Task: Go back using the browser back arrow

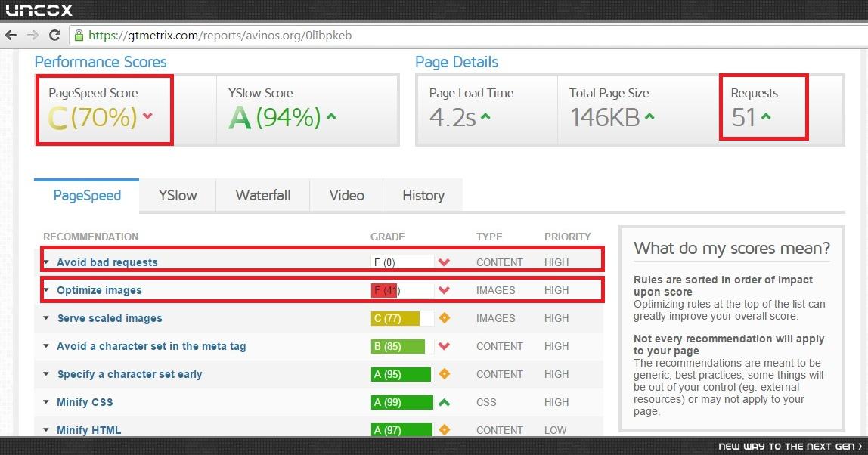Action: (11, 36)
